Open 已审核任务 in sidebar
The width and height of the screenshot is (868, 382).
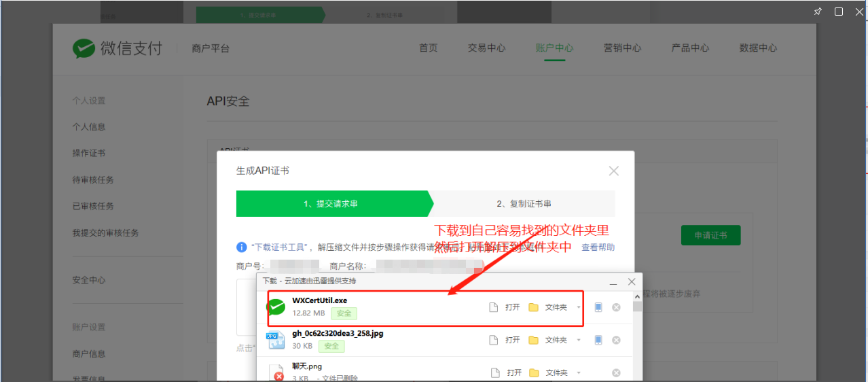click(x=93, y=206)
